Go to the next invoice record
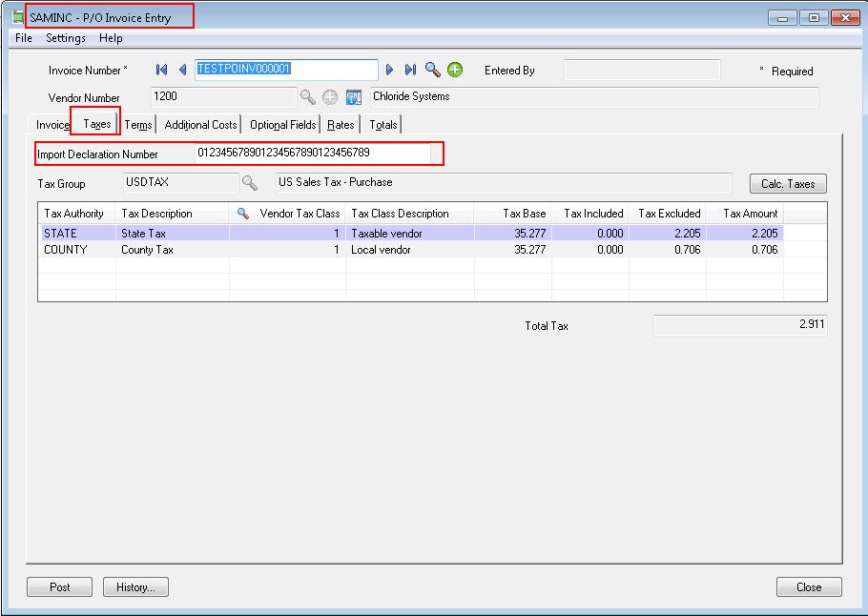This screenshot has height=616, width=868. coord(389,70)
